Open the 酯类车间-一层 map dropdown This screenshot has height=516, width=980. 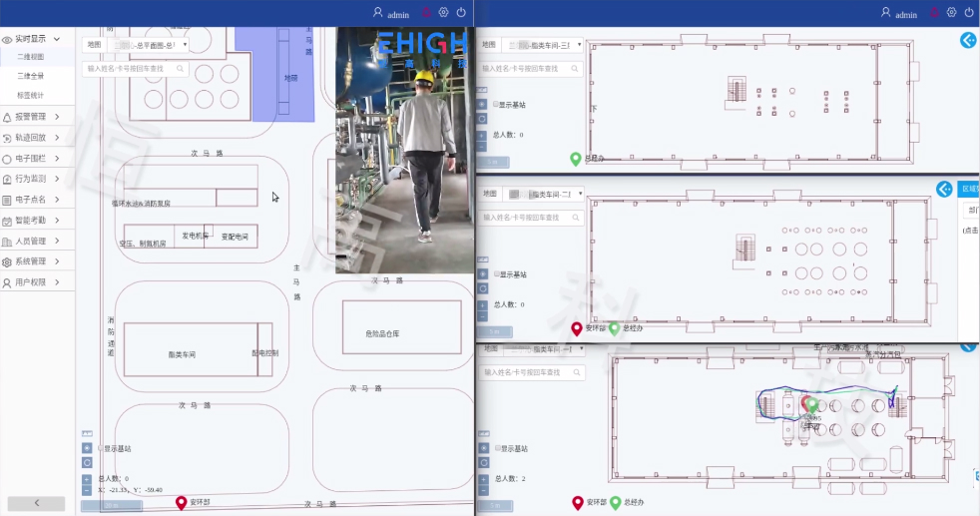coord(544,349)
